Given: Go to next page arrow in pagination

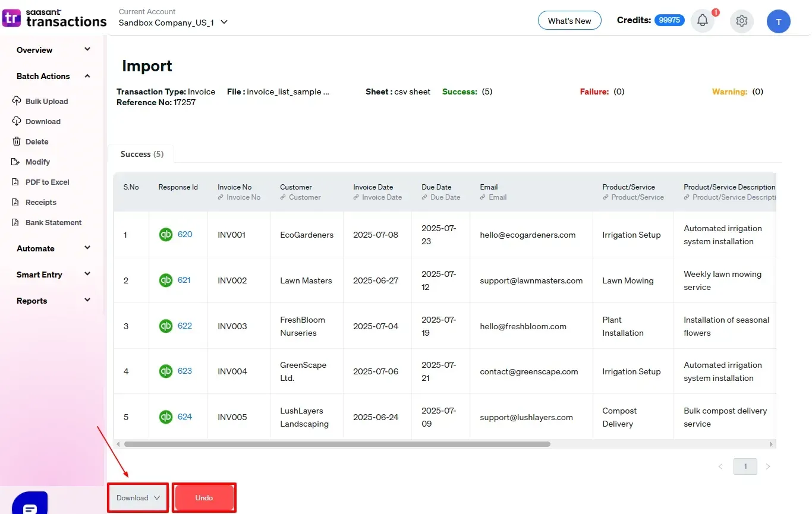Looking at the screenshot, I should point(768,466).
